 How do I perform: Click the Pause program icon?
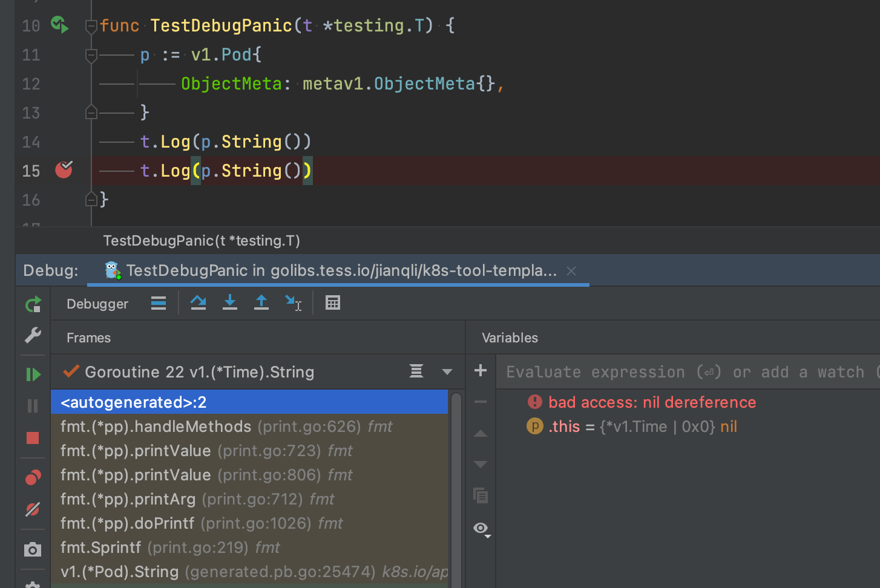(33, 406)
